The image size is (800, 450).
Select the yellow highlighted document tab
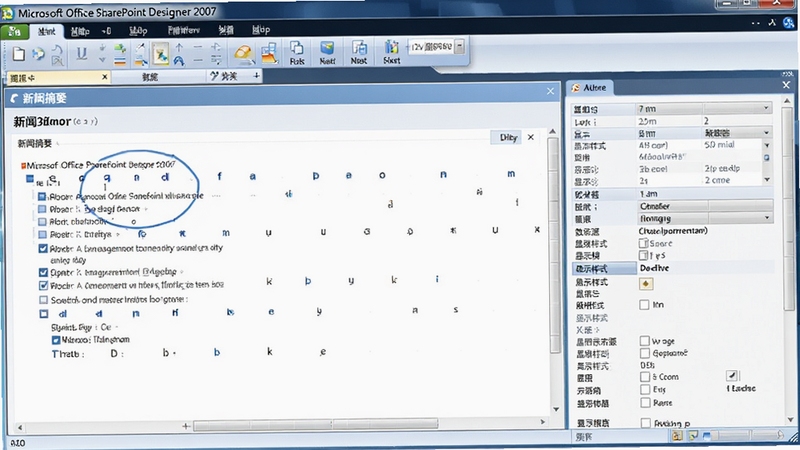(x=59, y=78)
